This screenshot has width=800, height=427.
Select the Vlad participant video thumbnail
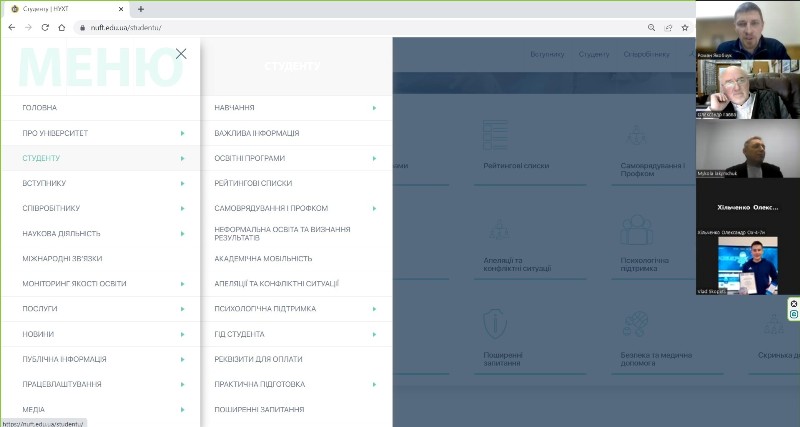[x=748, y=265]
